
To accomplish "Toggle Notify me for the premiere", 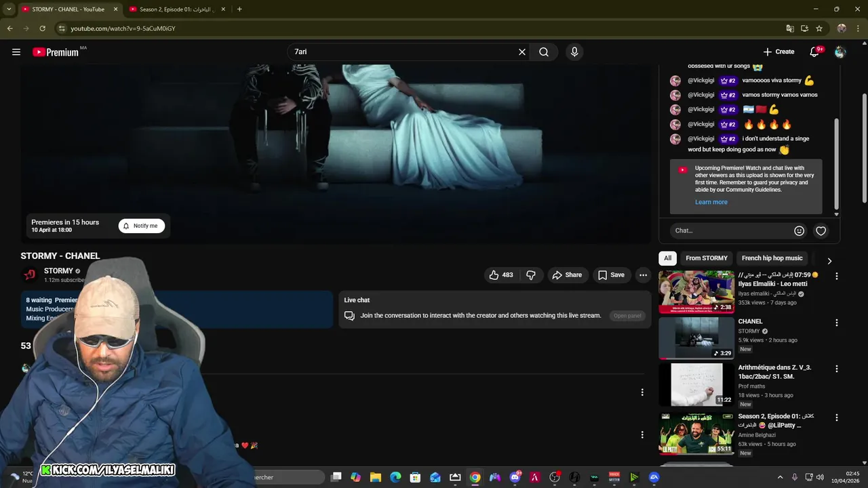I will [142, 226].
